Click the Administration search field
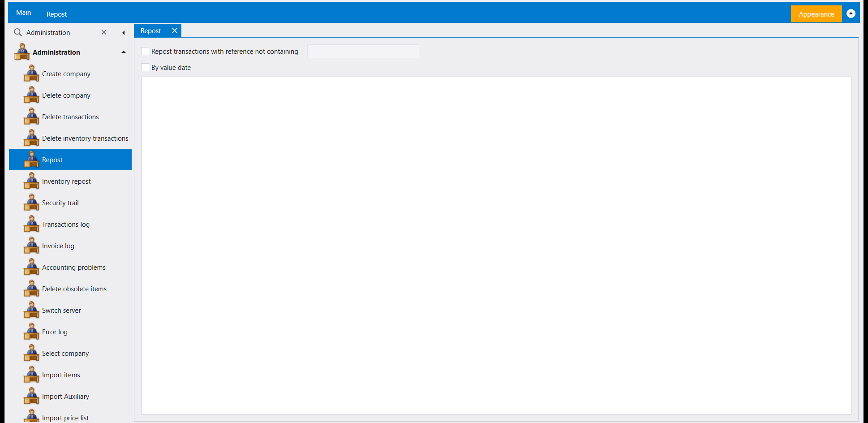 point(61,32)
